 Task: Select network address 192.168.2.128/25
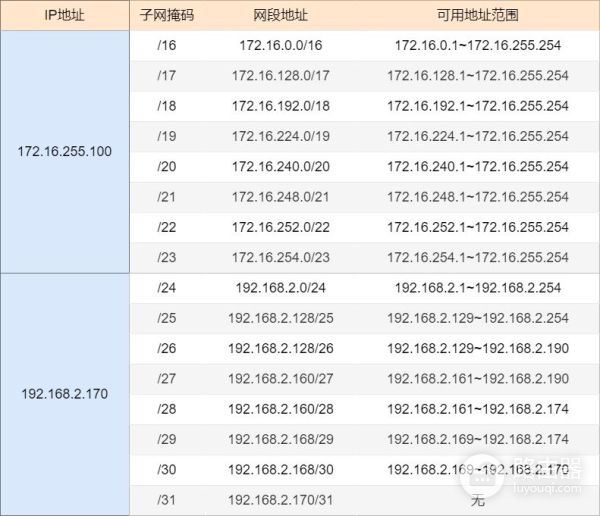pyautogui.click(x=281, y=318)
